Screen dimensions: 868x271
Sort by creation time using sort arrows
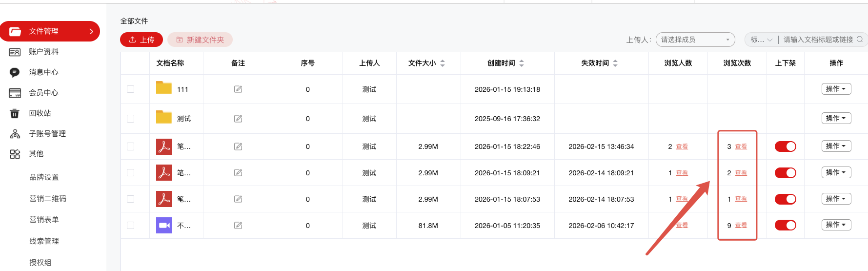[x=522, y=63]
